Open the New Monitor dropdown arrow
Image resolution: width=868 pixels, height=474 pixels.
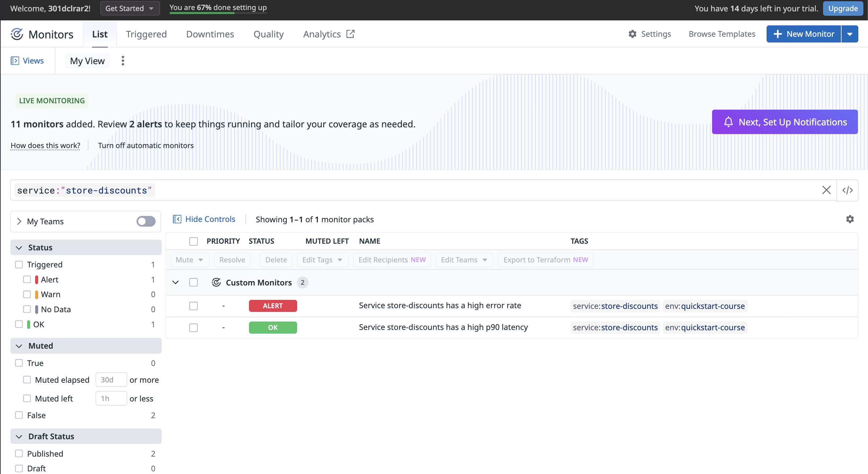click(850, 34)
